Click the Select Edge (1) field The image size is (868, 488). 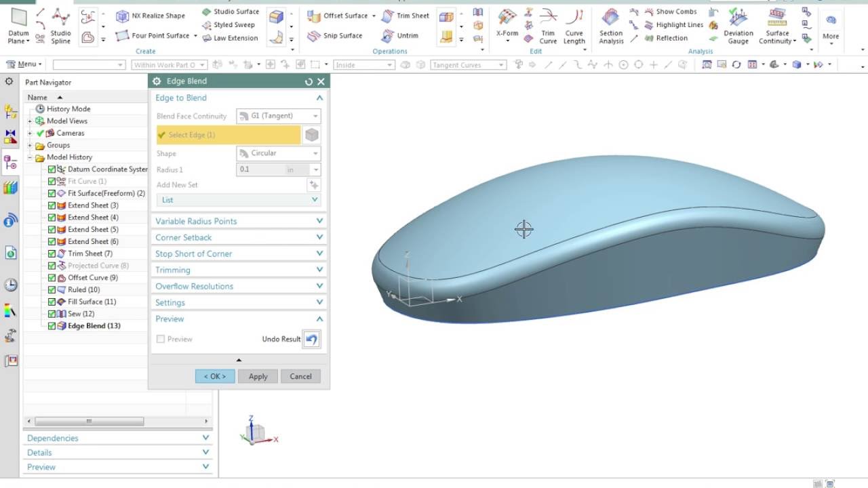(x=229, y=135)
